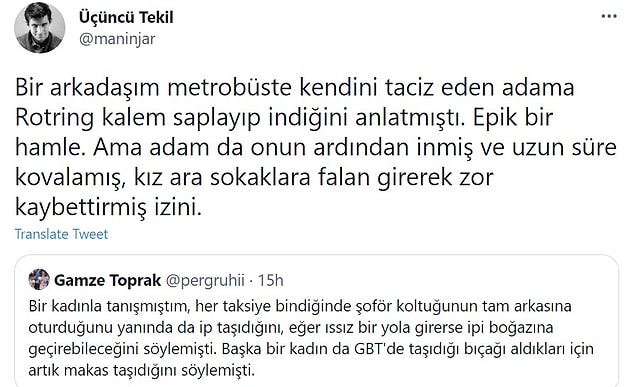The image size is (635, 387).
Task: Click the @pergruhii handle in quoted tweet
Action: pyautogui.click(x=205, y=281)
